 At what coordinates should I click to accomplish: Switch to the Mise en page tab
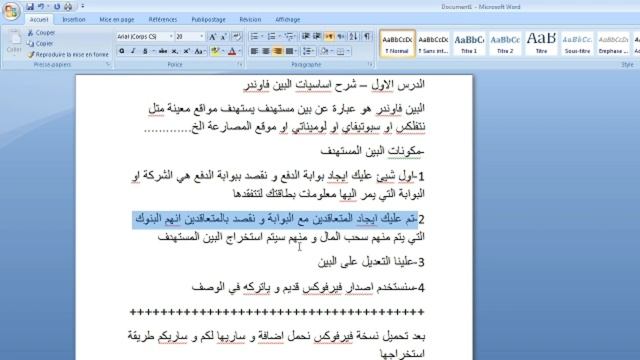tap(117, 20)
